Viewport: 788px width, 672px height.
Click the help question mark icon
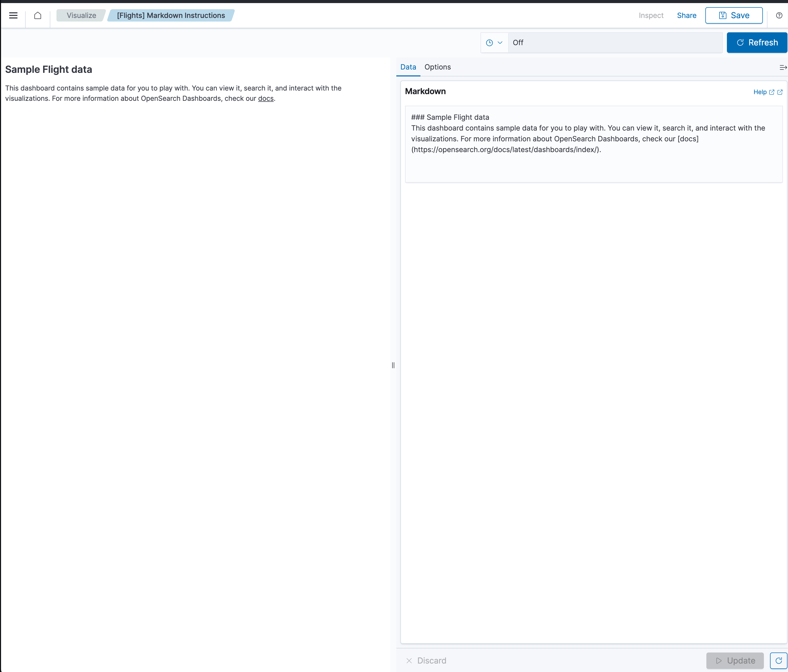[779, 16]
